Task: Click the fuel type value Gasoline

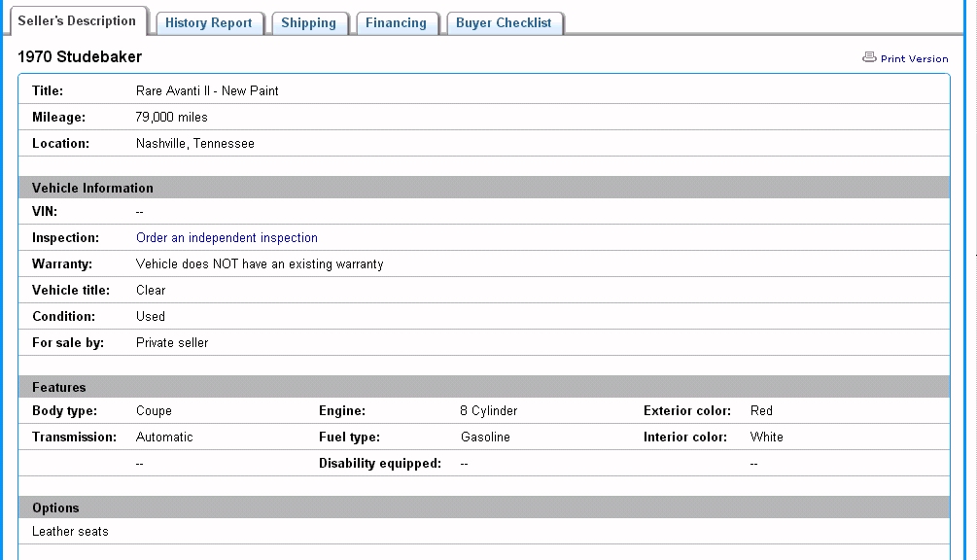Action: [485, 437]
